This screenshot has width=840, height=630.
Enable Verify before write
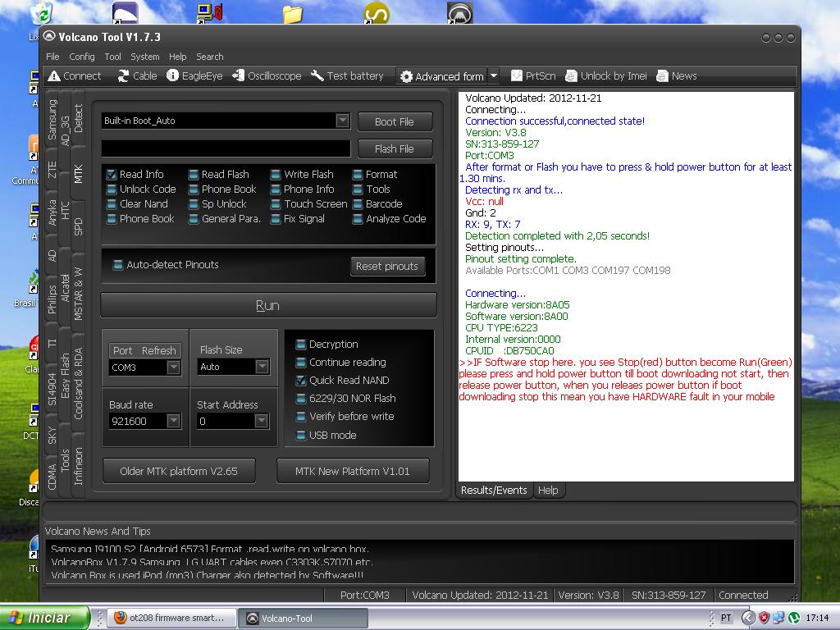point(300,416)
